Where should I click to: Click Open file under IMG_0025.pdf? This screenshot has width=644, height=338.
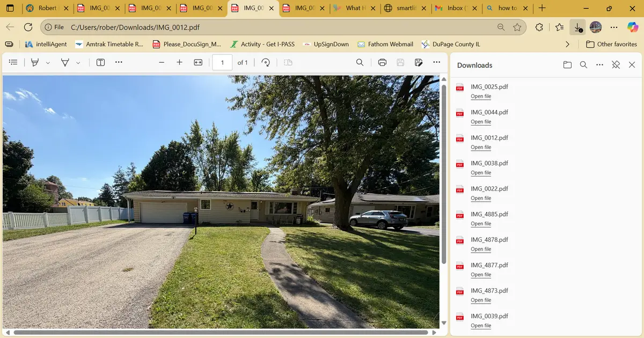(x=480, y=97)
